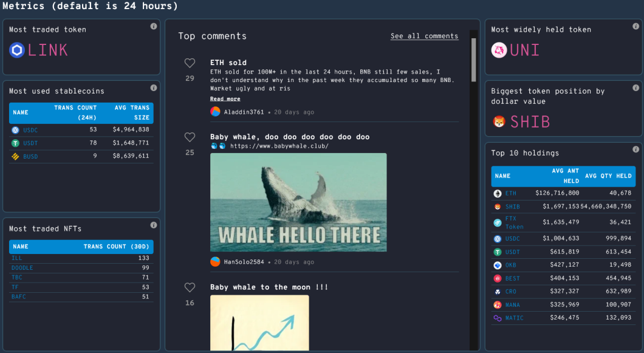
Task: Open MANA link in Top 10 holdings
Action: pos(513,305)
